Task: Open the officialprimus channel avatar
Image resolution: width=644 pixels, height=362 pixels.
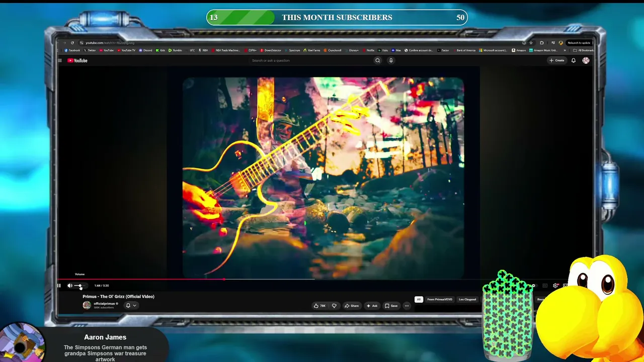Action: click(87, 305)
